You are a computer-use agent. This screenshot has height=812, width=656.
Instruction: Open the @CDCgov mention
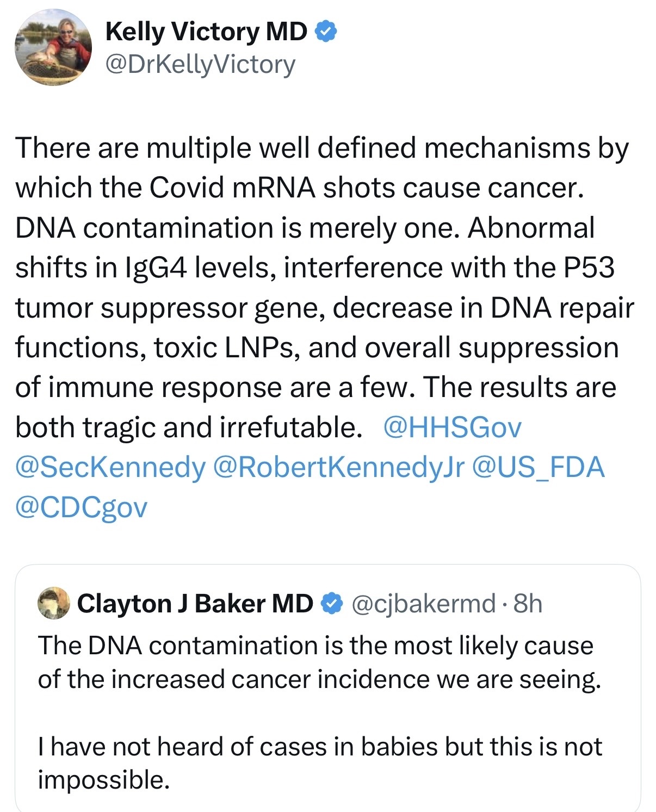[x=82, y=507]
